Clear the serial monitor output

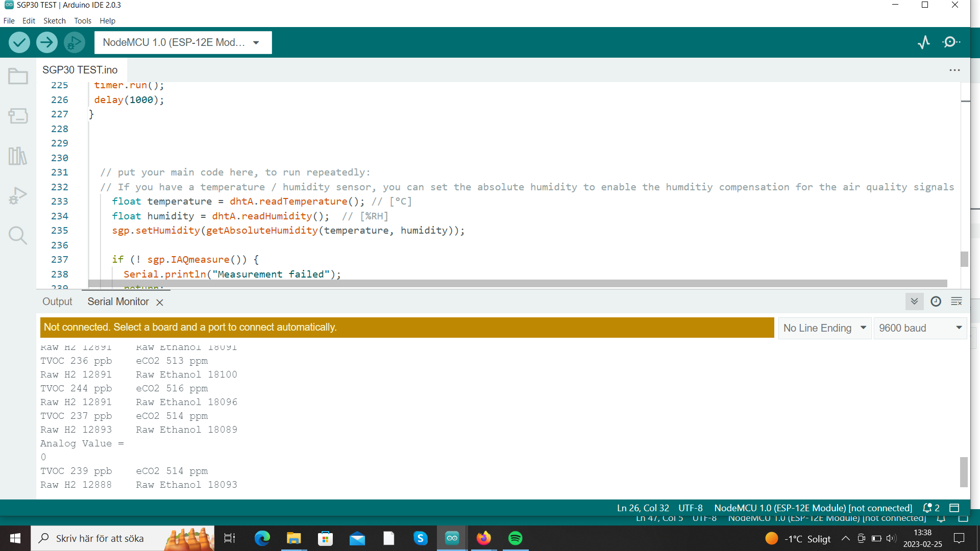(x=957, y=302)
